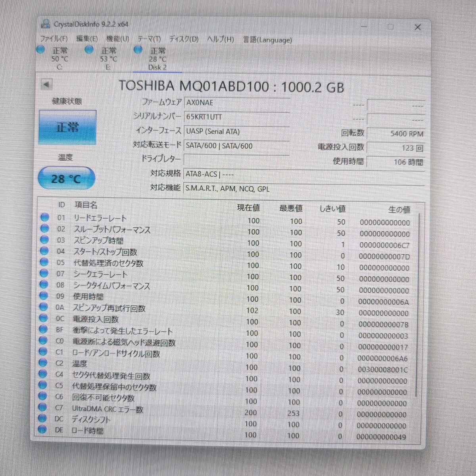
Task: Open the ヘルプ(H) menu
Action: point(220,39)
